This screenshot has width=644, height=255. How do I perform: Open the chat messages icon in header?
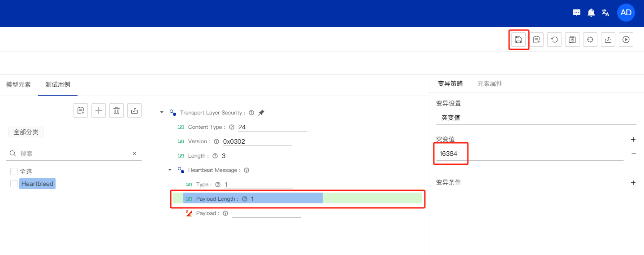click(x=577, y=13)
